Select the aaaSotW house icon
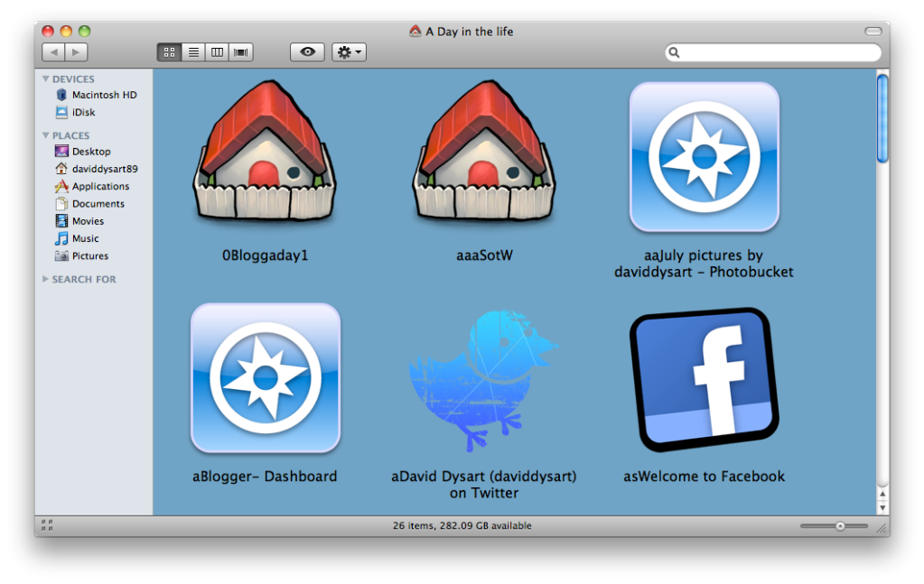 484,152
